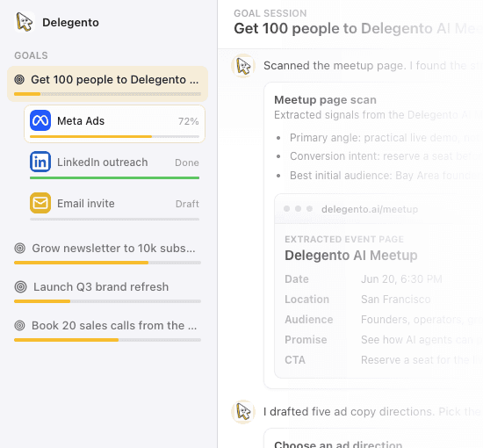
Task: Click the Meta Ads progress bar
Action: 114,136
